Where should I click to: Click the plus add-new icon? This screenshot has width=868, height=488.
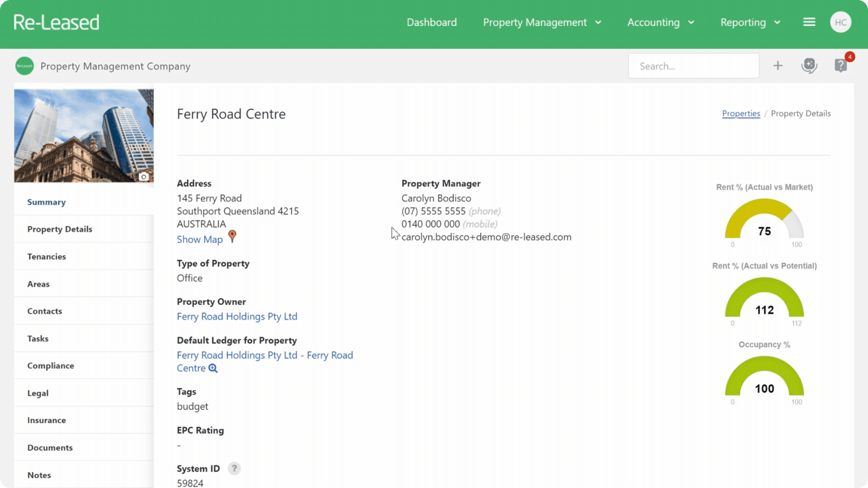(x=778, y=66)
